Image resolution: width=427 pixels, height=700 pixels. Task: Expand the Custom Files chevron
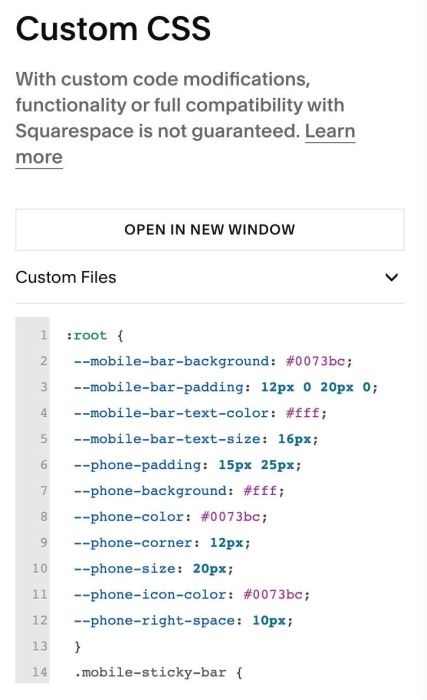tap(391, 277)
